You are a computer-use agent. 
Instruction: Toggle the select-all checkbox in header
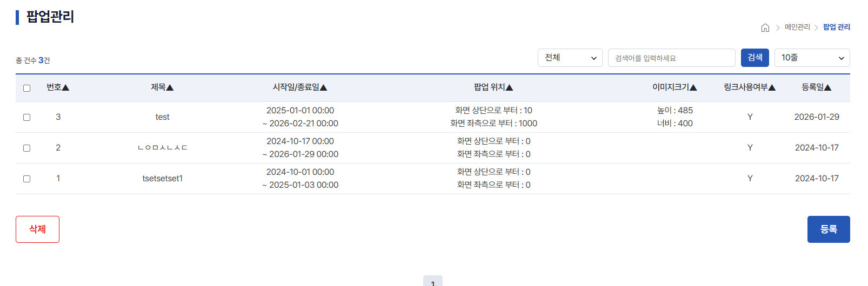coord(26,88)
